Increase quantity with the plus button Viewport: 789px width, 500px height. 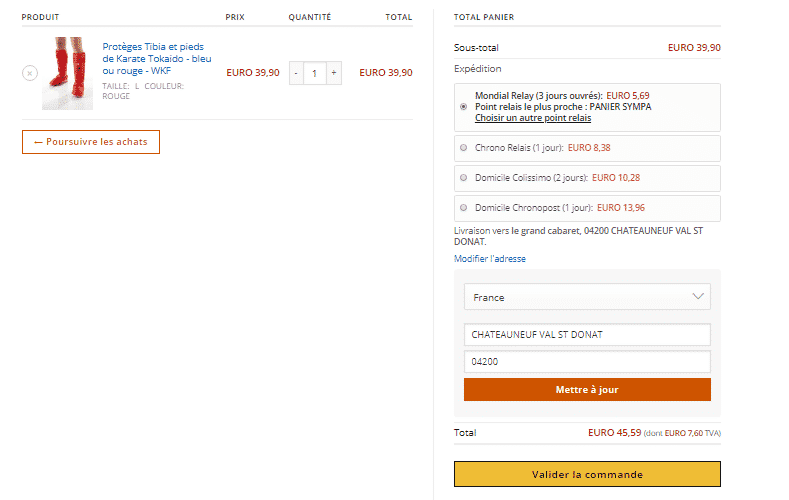[x=334, y=73]
